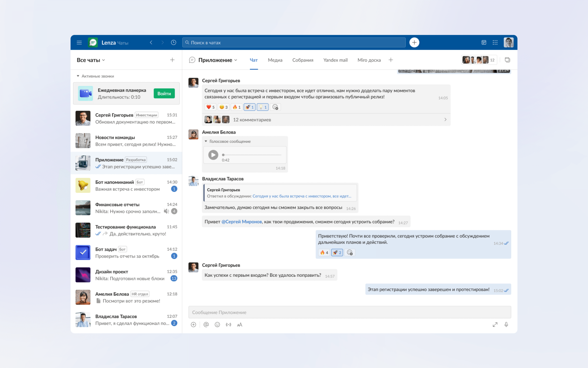Image resolution: width=588 pixels, height=368 pixels.
Task: Open the 'Все чаты' dropdown
Action: pos(91,60)
